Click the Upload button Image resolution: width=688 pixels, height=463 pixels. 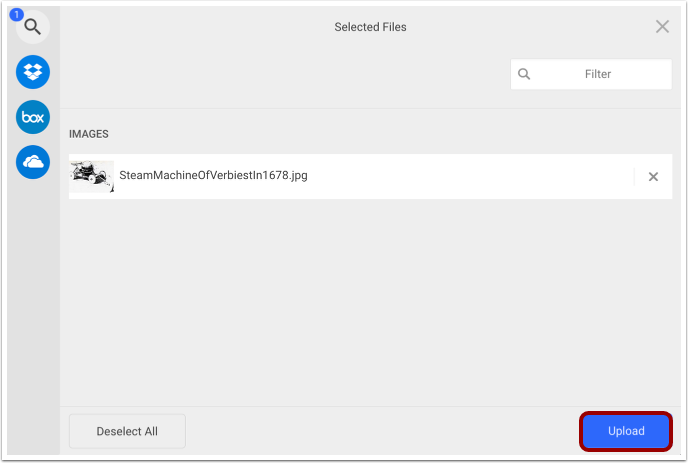coord(626,431)
